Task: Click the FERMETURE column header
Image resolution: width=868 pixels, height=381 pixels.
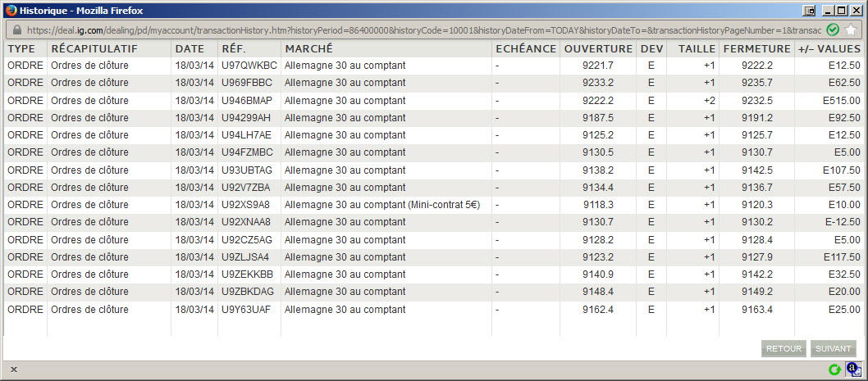Action: [756, 48]
